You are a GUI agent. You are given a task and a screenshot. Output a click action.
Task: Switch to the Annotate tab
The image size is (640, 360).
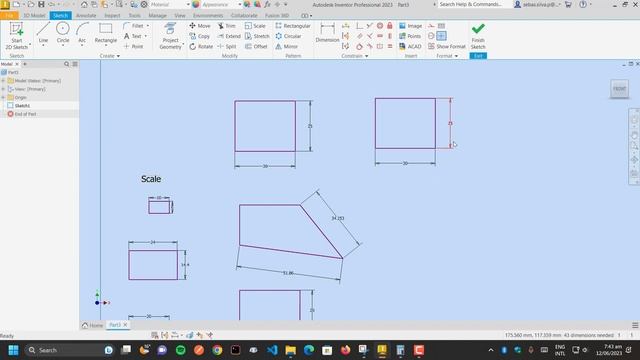pyautogui.click(x=86, y=16)
